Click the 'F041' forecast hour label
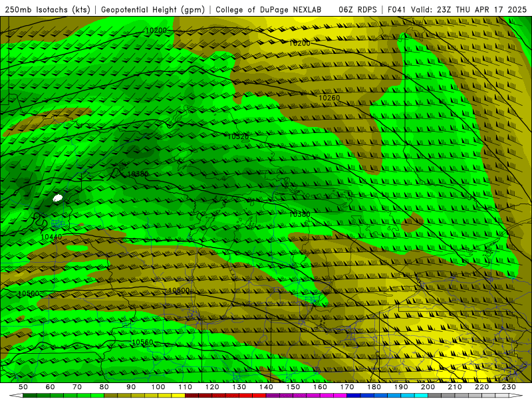Screen dimensions: 532x399 [x=397, y=9]
